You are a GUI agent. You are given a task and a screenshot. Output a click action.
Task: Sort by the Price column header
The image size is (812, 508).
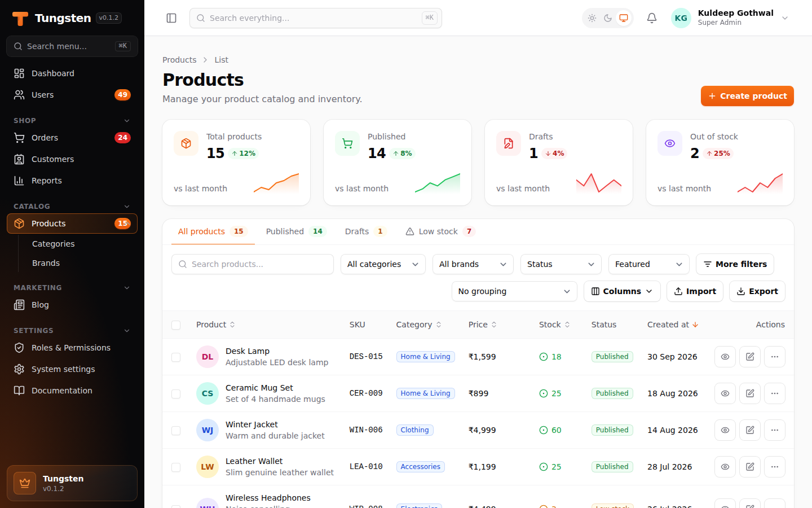click(483, 325)
